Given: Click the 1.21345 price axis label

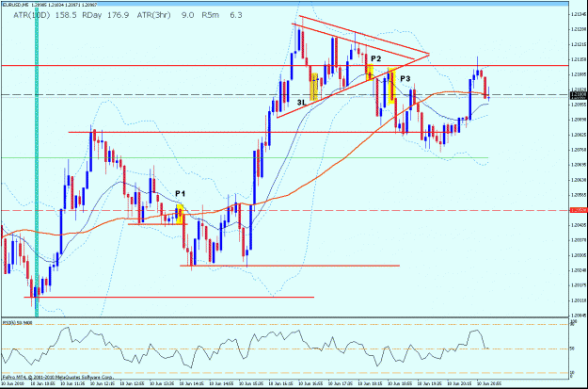Looking at the screenshot, I should click(x=577, y=14).
